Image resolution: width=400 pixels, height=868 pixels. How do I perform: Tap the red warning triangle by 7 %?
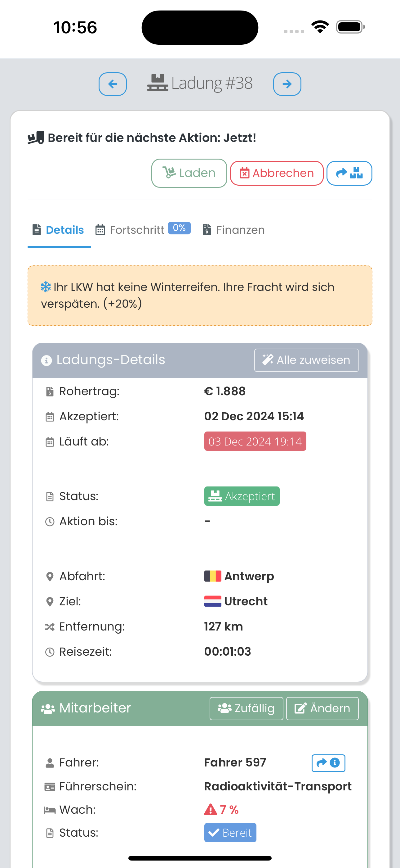tap(211, 809)
